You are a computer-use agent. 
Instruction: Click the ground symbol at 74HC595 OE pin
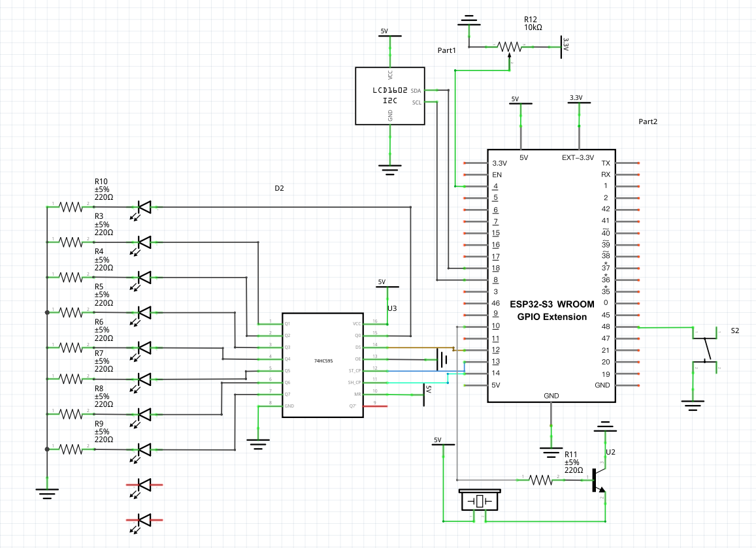tap(442, 359)
